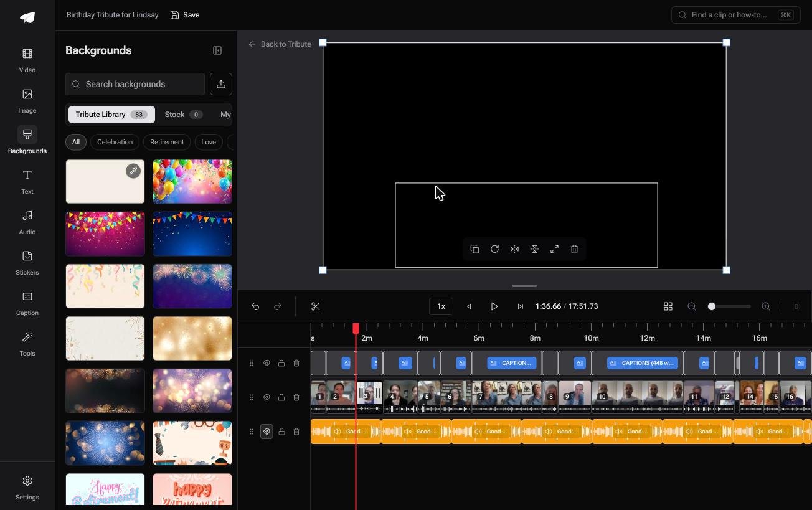Filter backgrounds by Celebration
The image size is (812, 510).
[115, 142]
